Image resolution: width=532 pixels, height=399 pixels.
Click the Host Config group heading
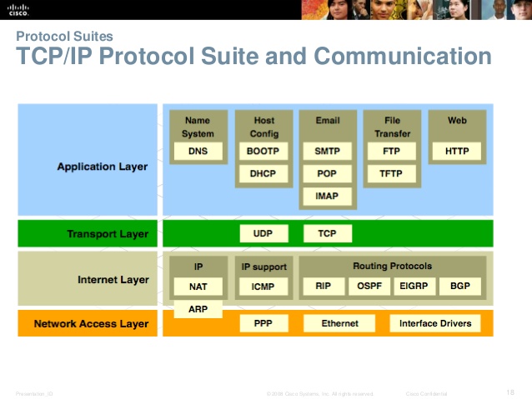click(264, 127)
